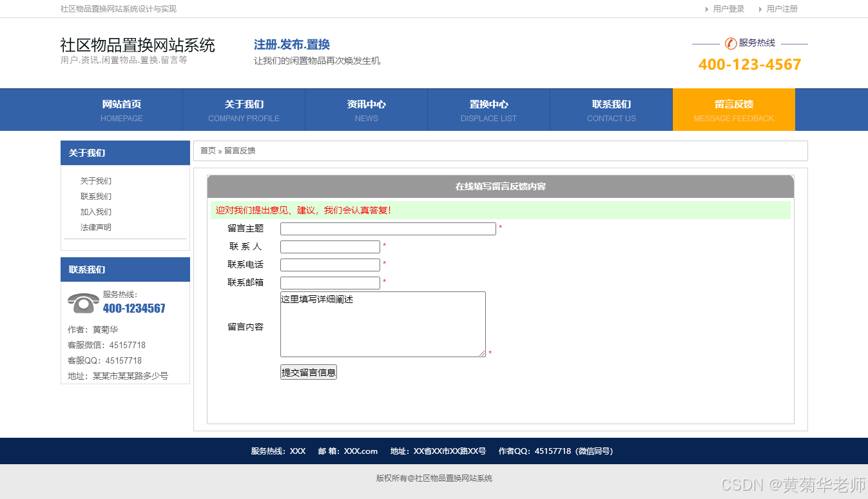This screenshot has width=868, height=499.
Task: Open the 资讯中心 NEWS menu
Action: tap(366, 110)
